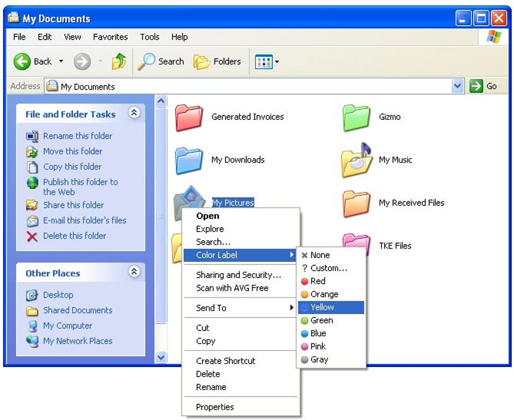
Task: Click the Views icon in toolbar
Action: click(264, 61)
